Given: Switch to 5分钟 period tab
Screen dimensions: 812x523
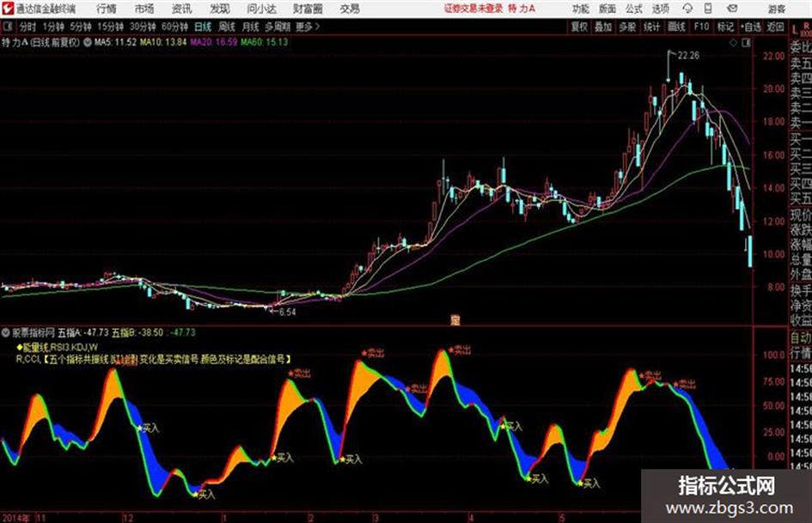Looking at the screenshot, I should (80, 27).
